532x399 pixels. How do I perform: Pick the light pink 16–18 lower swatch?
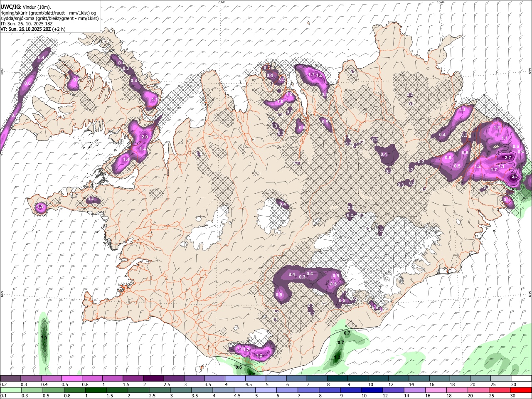[436, 390]
